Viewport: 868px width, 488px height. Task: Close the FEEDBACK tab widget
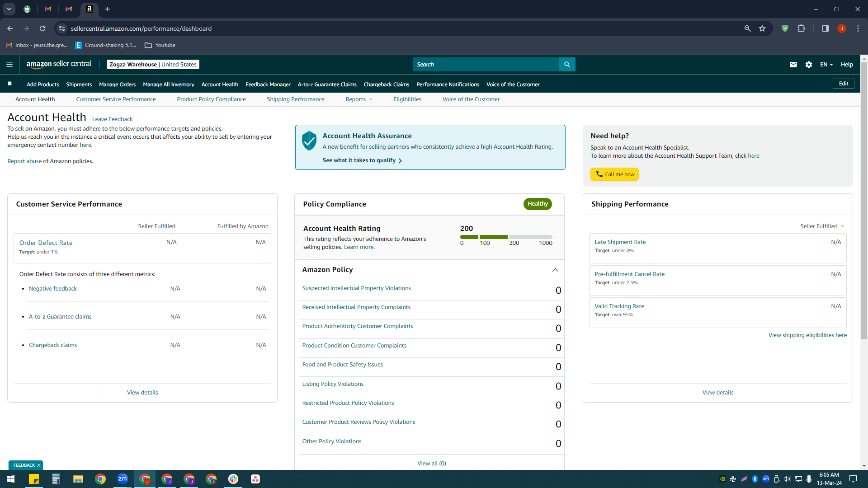pos(39,465)
